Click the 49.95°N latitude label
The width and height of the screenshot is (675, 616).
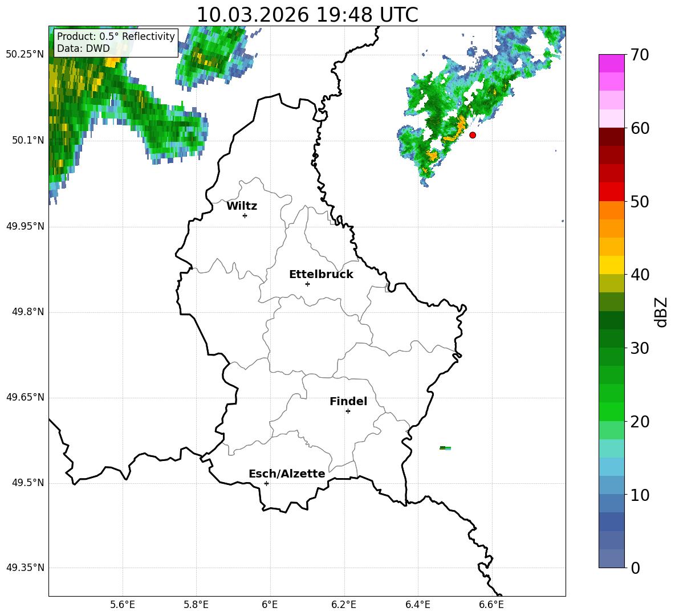(x=25, y=226)
